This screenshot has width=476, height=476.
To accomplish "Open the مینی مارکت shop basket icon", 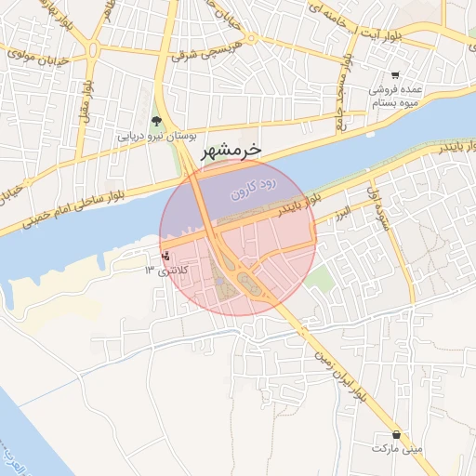I will click(x=396, y=434).
